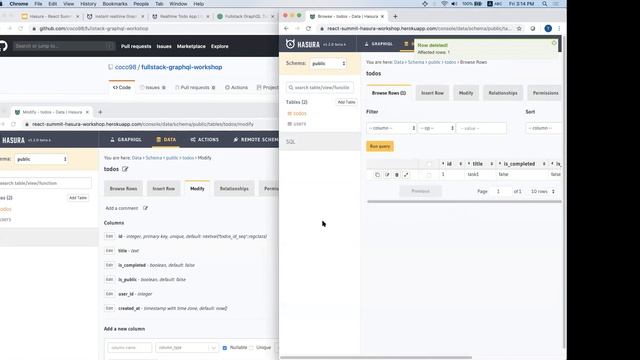
Task: Click the Wi-Fi icon in the menu bar
Action: (x=444, y=4)
